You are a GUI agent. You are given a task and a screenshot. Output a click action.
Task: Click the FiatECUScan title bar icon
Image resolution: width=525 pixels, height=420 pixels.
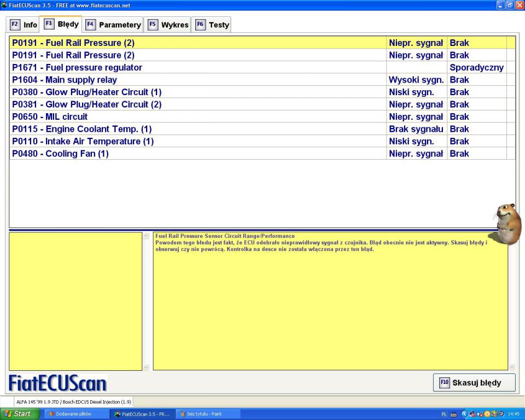[x=4, y=5]
